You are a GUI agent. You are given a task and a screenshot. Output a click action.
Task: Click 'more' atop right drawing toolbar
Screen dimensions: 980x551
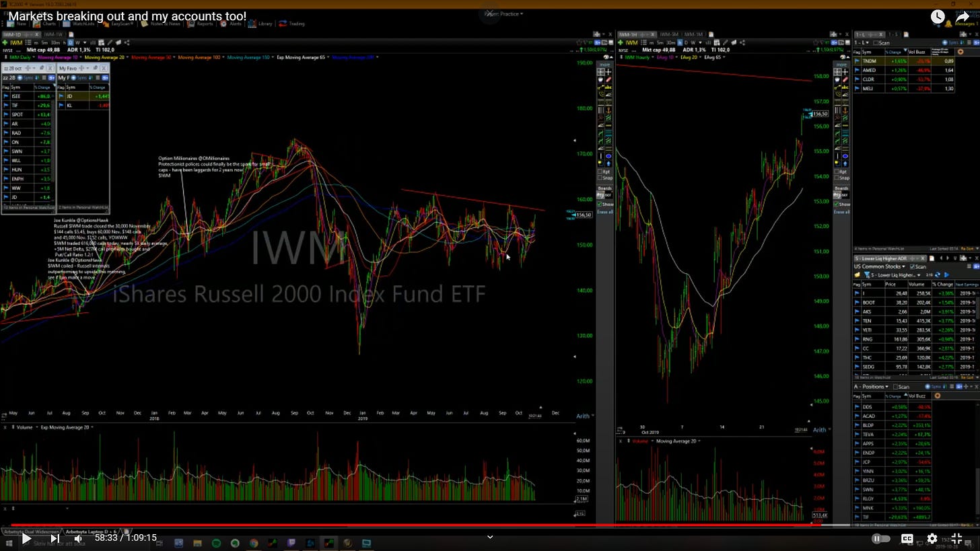(x=841, y=65)
